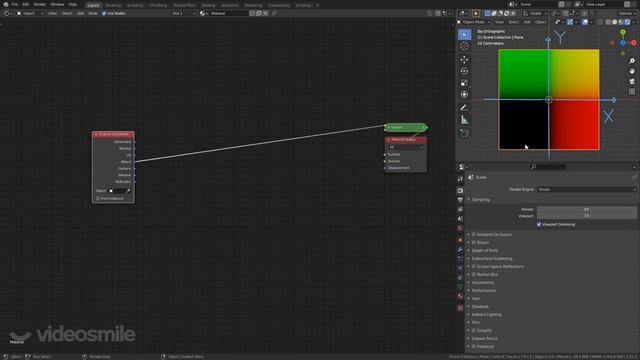Screen dimensions: 640x360
Task: Open the Render menu
Action: coord(40,4)
